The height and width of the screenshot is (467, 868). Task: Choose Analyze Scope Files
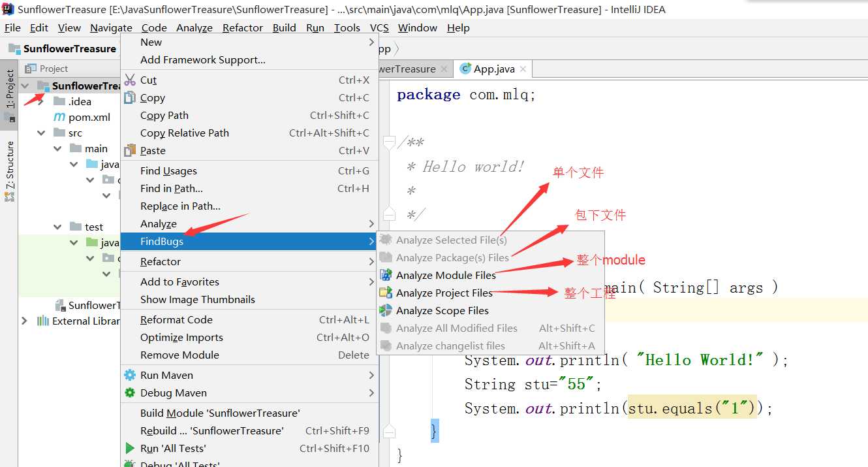(491, 310)
